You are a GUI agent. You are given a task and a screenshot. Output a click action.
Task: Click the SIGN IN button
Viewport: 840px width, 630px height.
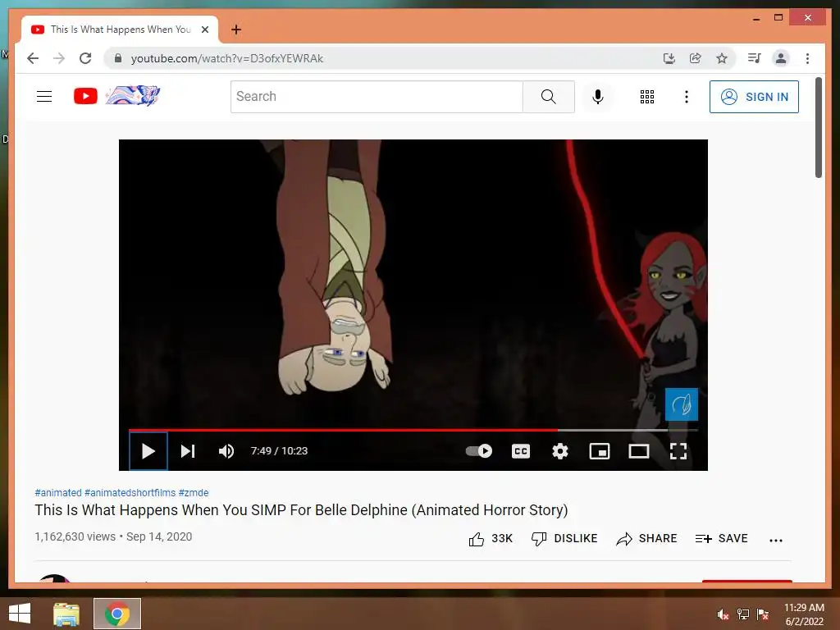754,97
